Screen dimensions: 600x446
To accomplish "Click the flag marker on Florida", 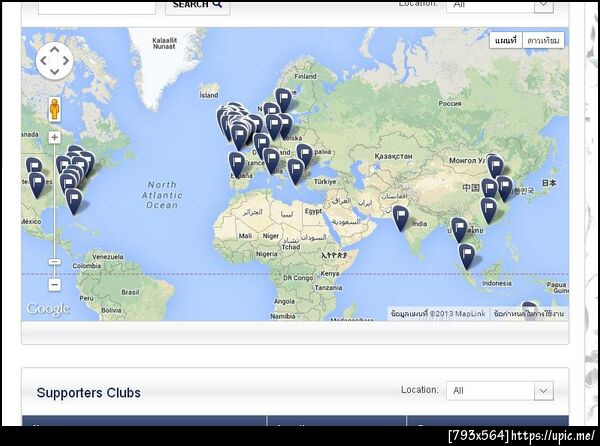I will click(x=74, y=200).
